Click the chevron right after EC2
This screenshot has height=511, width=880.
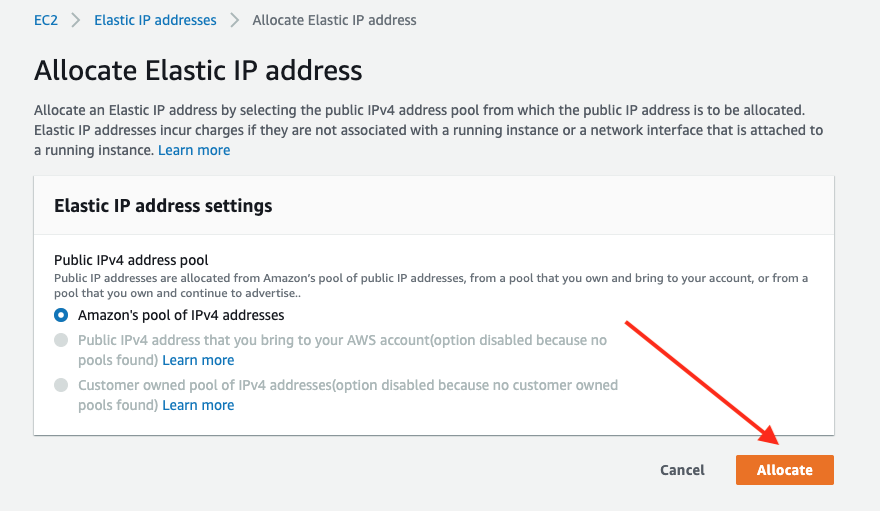coord(76,20)
